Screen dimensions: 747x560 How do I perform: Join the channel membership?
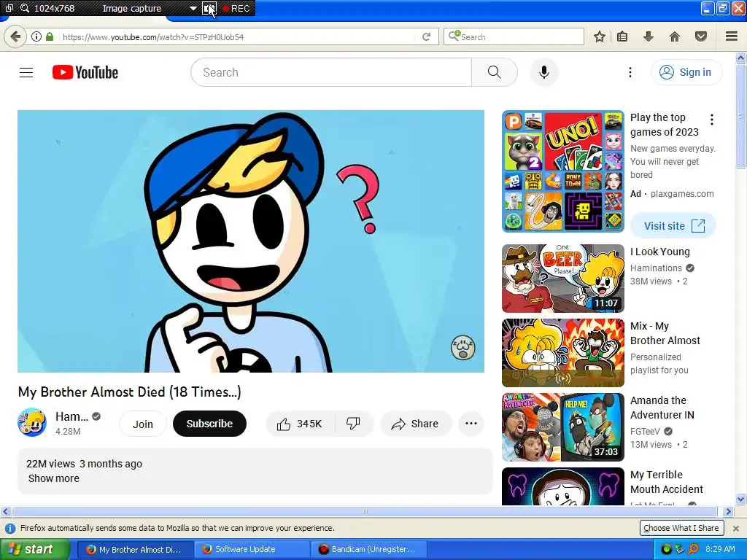coord(143,424)
